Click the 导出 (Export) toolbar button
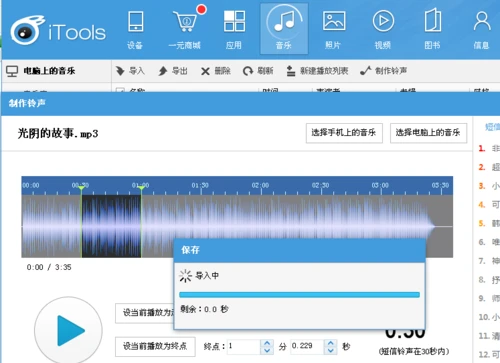Image resolution: width=500 pixels, height=363 pixels. 173,71
